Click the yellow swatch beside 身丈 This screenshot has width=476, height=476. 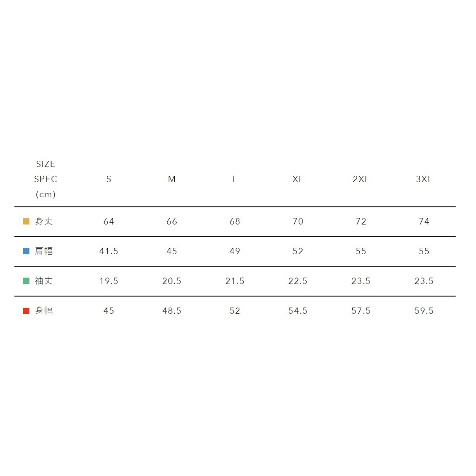(26, 221)
